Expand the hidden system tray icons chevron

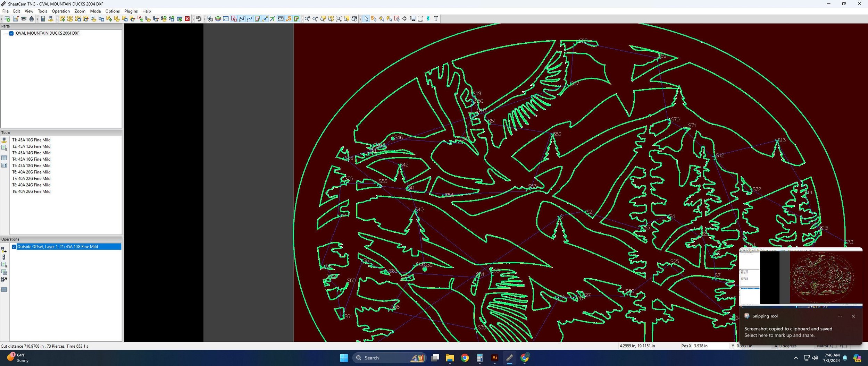point(796,358)
